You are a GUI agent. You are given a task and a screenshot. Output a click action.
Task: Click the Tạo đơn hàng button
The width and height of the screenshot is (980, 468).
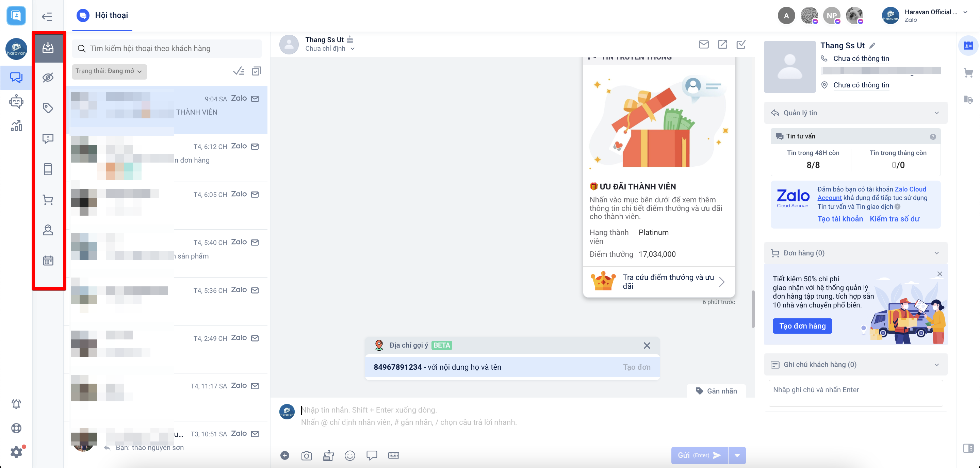pos(802,326)
